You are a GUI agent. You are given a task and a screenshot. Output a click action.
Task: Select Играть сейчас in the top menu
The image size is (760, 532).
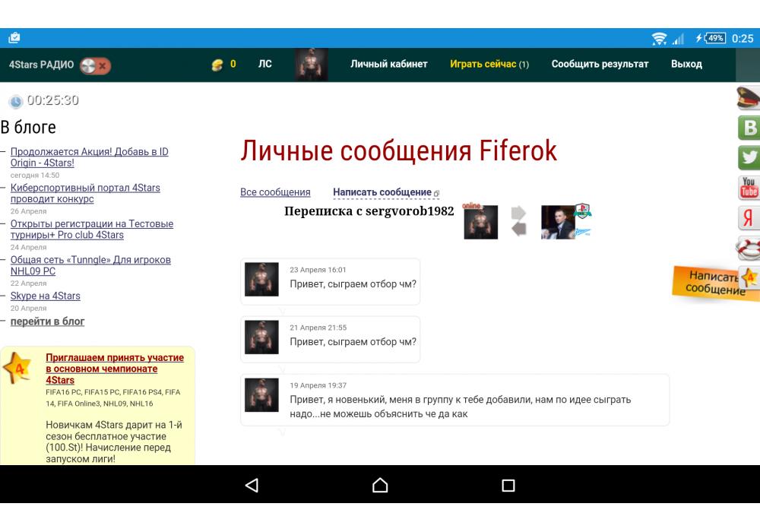point(489,65)
